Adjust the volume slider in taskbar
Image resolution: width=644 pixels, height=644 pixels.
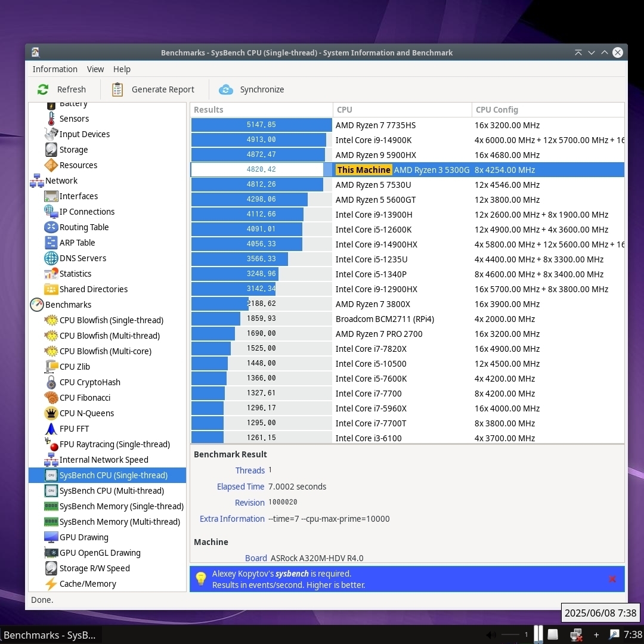[x=510, y=635]
